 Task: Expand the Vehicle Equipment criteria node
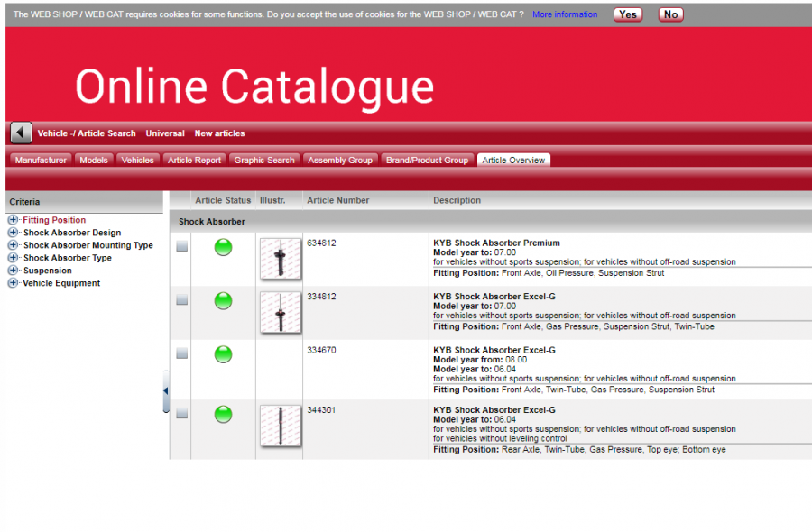pyautogui.click(x=13, y=283)
